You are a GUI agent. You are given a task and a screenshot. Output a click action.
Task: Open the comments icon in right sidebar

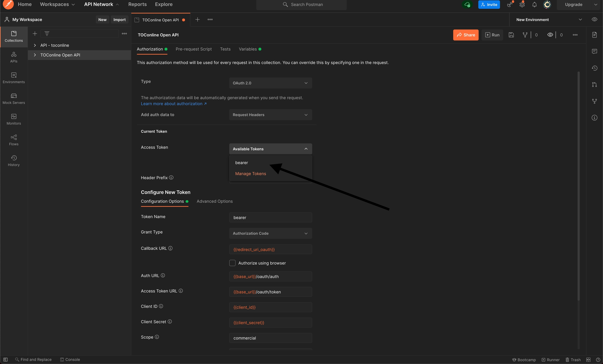point(594,51)
